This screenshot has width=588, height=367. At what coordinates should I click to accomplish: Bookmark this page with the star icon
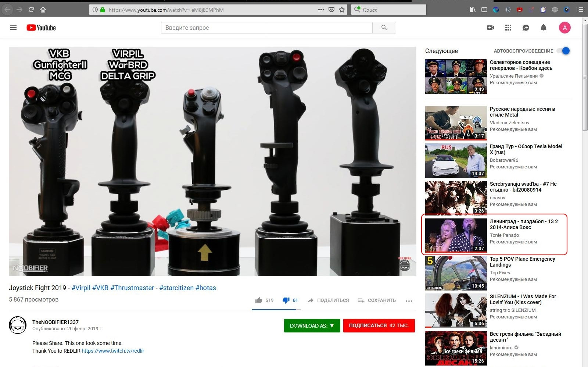click(342, 10)
